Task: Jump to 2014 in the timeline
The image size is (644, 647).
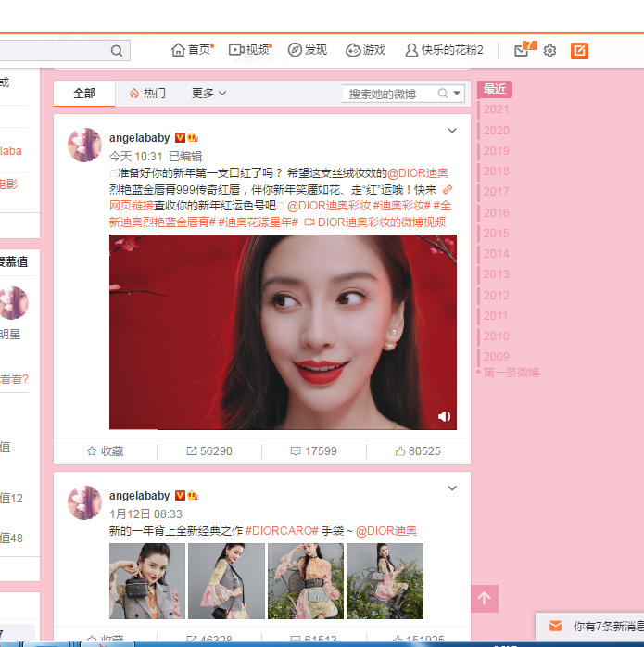Action: tap(497, 254)
